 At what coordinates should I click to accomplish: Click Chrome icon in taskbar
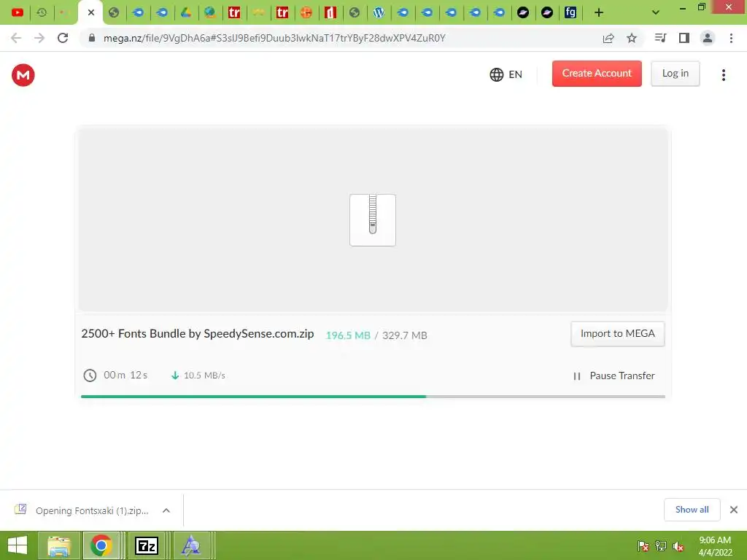(x=101, y=545)
